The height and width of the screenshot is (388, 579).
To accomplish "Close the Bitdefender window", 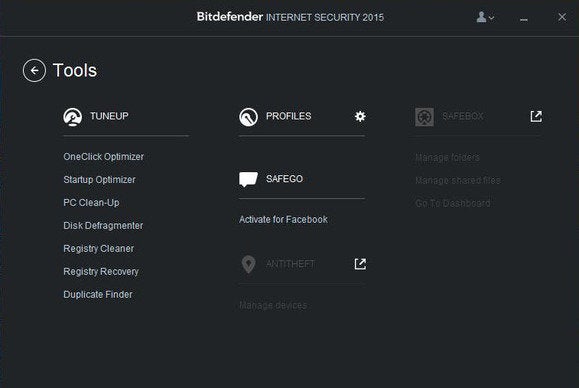I will 562,17.
